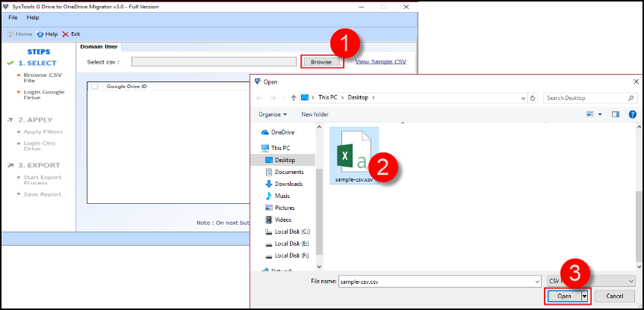Viewport: 644px width, 310px height.
Task: Toggle the preview pane icon
Action: coord(616,114)
